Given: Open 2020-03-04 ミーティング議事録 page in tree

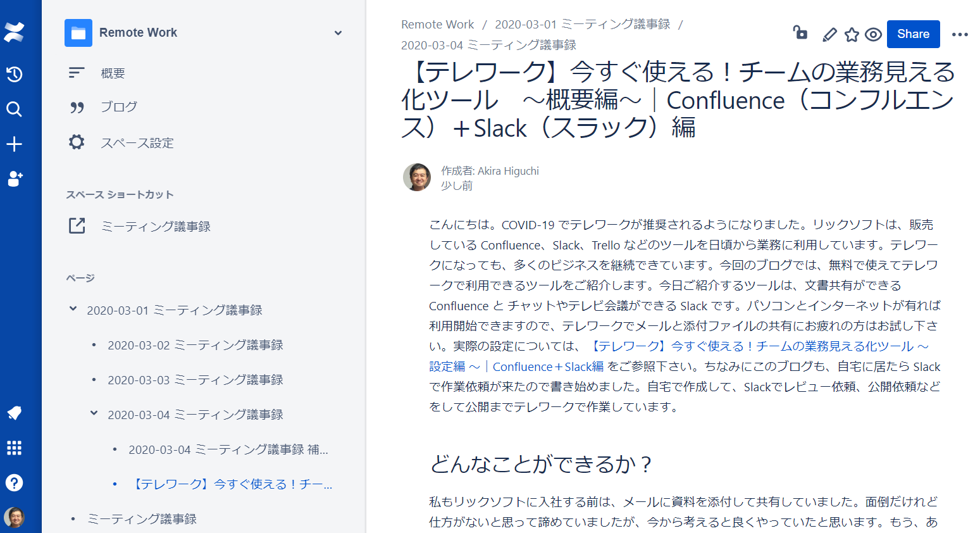Looking at the screenshot, I should pos(195,415).
